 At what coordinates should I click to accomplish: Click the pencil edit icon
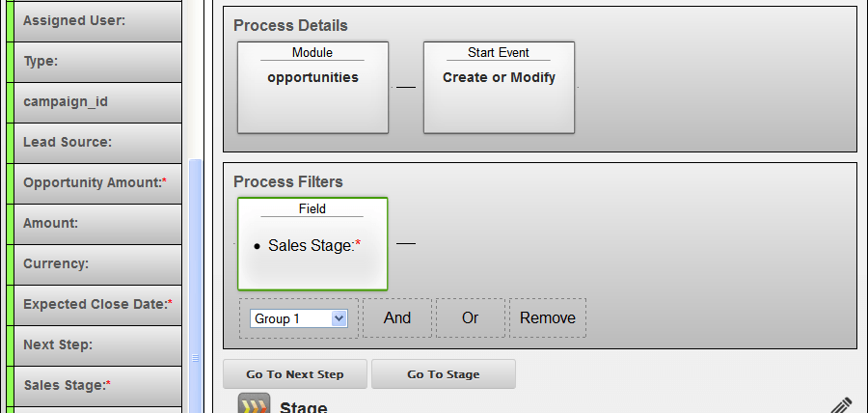tap(841, 406)
